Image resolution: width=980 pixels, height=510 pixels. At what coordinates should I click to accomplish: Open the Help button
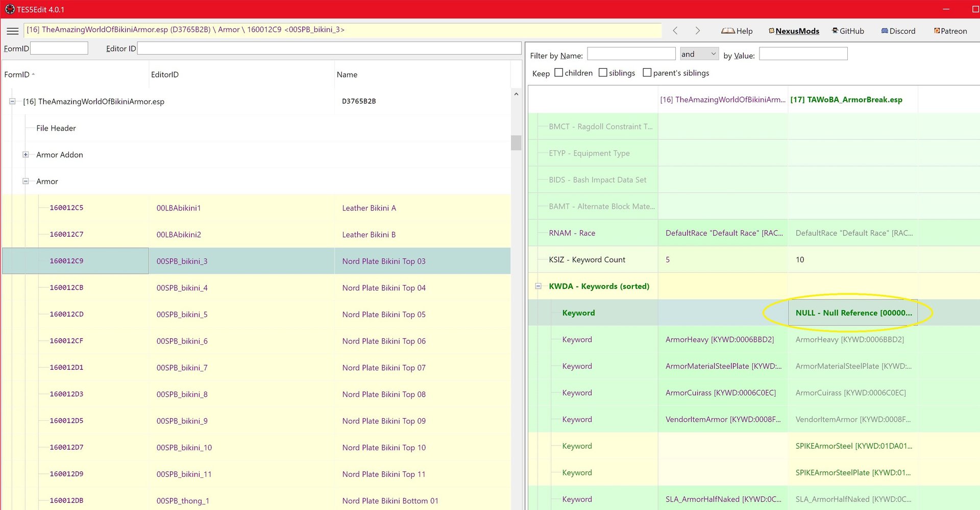coord(737,31)
